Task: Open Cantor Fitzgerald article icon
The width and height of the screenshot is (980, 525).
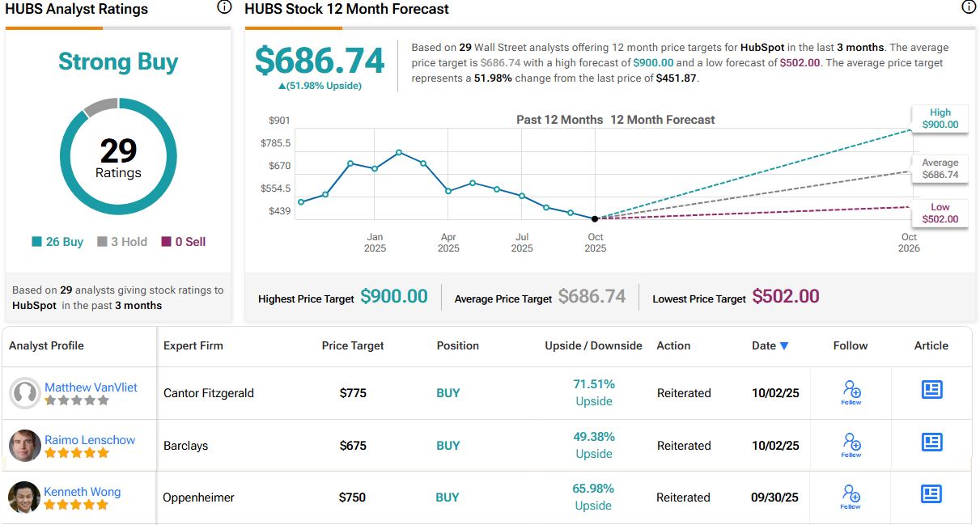Action: 932,390
